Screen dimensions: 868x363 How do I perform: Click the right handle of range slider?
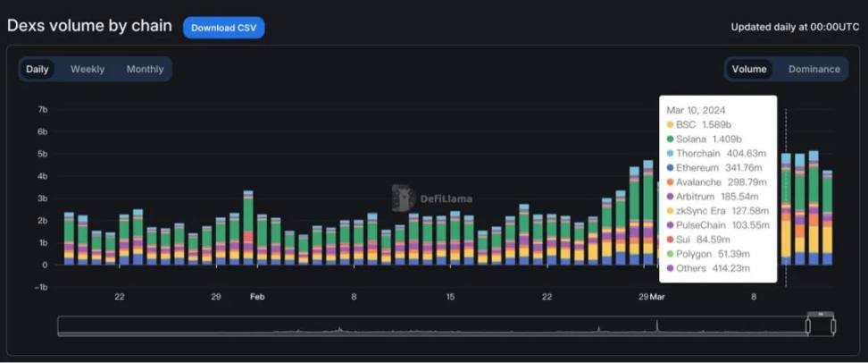tap(834, 326)
